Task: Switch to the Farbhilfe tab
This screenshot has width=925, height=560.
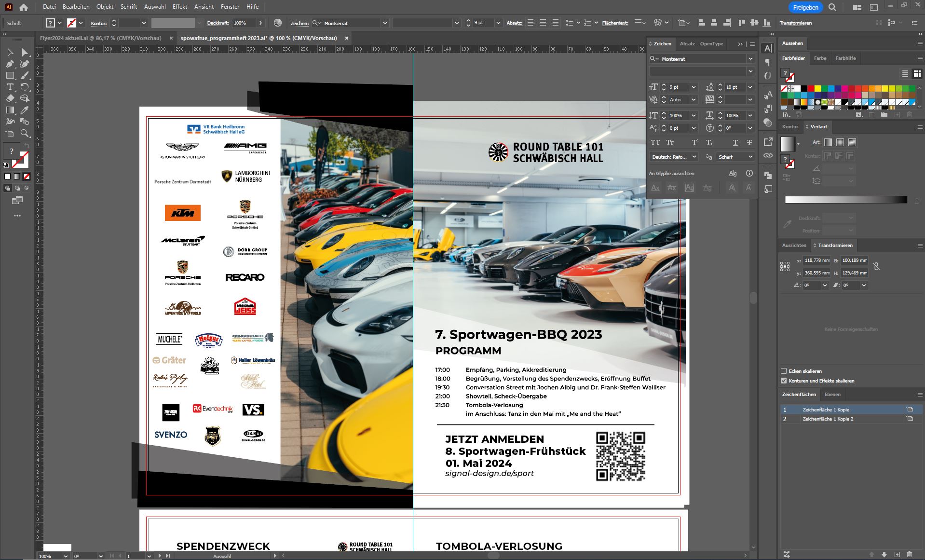Action: [x=845, y=58]
